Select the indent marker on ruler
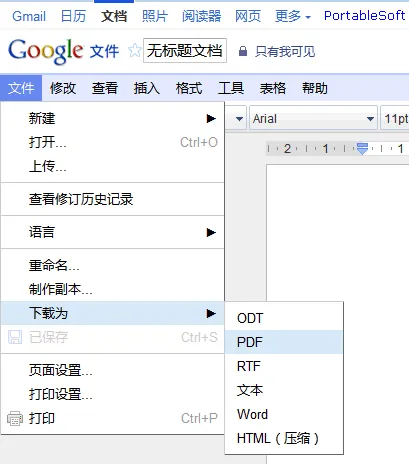409x464 pixels. (x=362, y=148)
